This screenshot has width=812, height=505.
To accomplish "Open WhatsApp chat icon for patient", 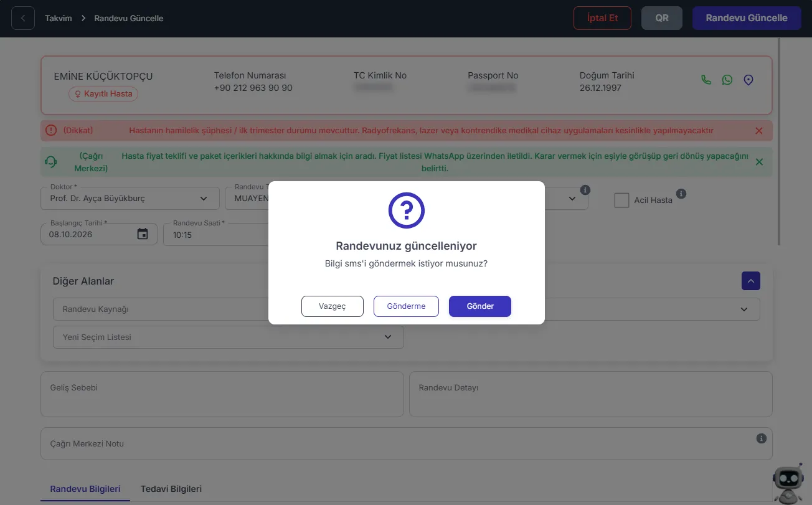I will point(727,80).
